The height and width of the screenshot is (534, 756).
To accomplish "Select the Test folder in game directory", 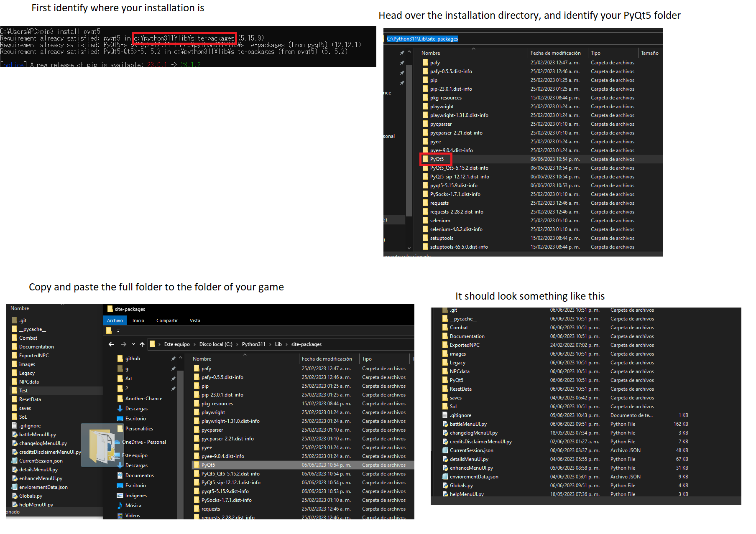I will point(23,391).
